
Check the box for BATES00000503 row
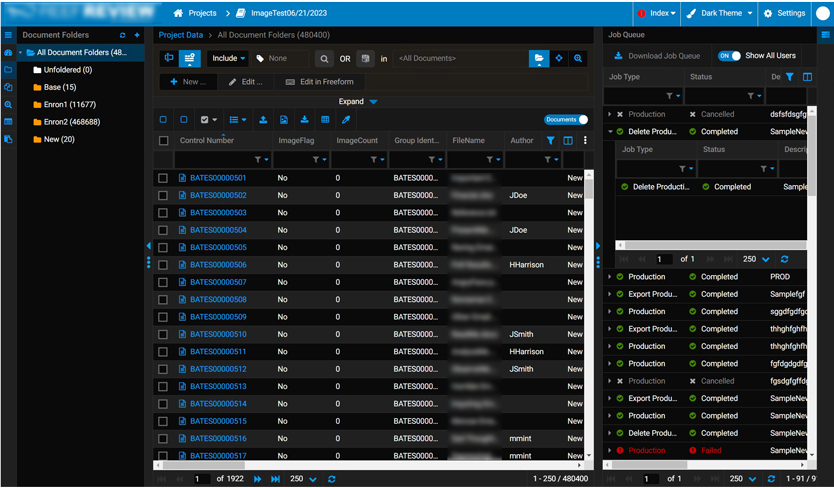(x=163, y=213)
